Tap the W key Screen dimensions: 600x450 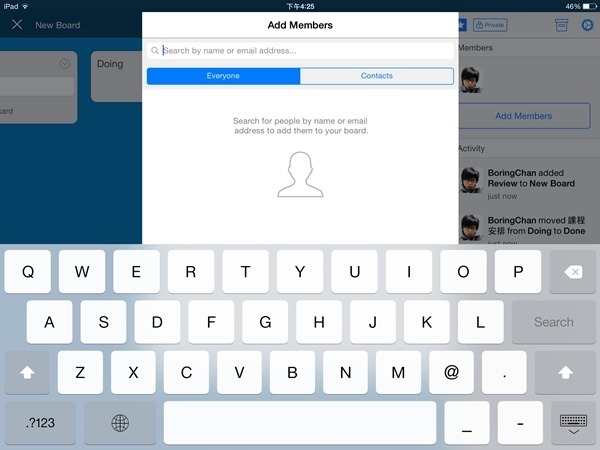coord(82,272)
